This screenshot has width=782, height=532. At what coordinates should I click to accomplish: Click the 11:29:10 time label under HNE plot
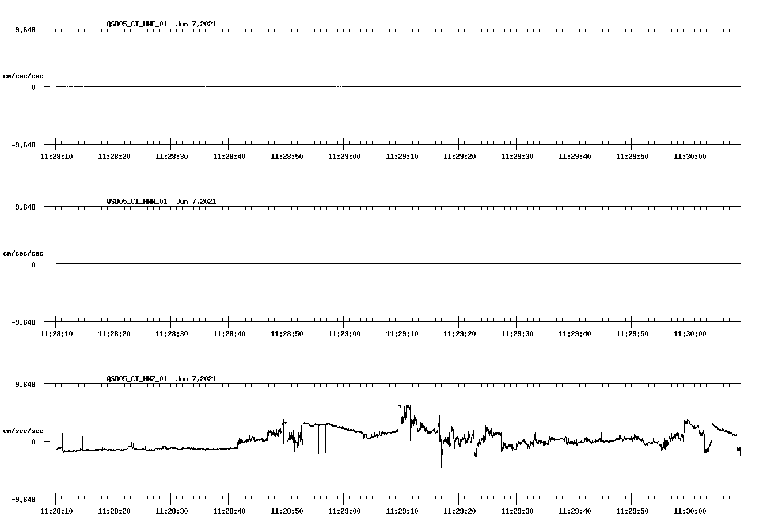pyautogui.click(x=402, y=157)
